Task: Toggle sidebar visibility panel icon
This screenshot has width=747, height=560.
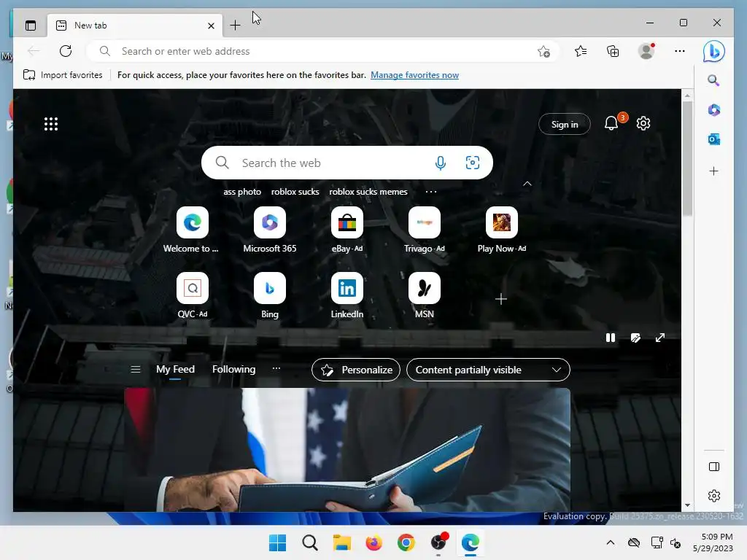Action: tap(713, 467)
